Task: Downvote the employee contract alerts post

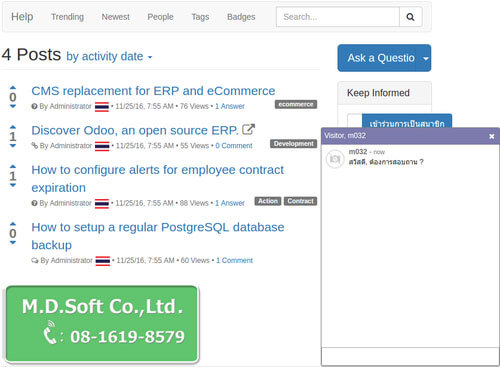Action: [13, 185]
